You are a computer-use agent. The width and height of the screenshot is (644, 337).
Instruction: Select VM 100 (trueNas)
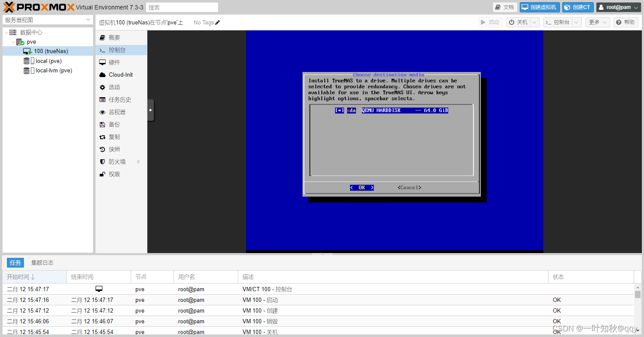(48, 51)
